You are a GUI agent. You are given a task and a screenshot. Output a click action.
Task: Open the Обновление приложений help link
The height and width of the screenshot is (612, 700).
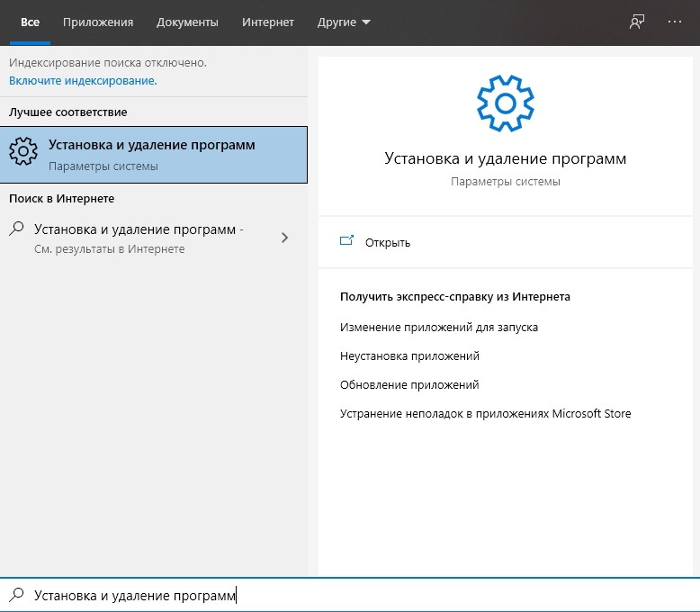(409, 384)
